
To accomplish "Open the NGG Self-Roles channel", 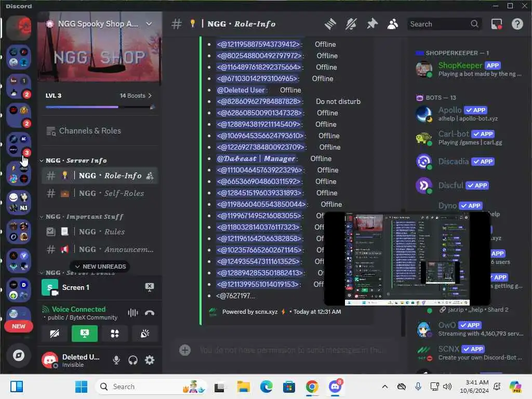I will [99, 193].
